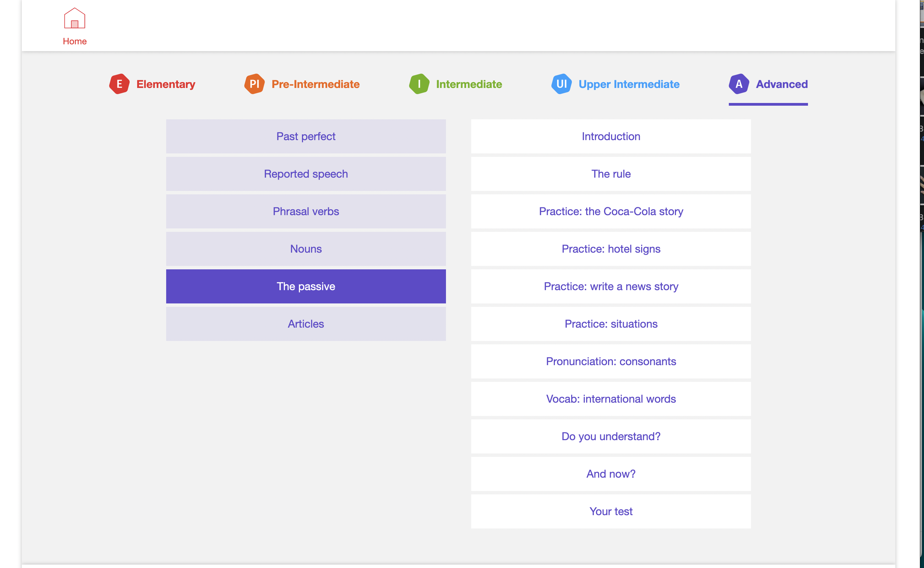Choose the Phrasal verbs topic
Screen dimensions: 924x568
coord(306,211)
